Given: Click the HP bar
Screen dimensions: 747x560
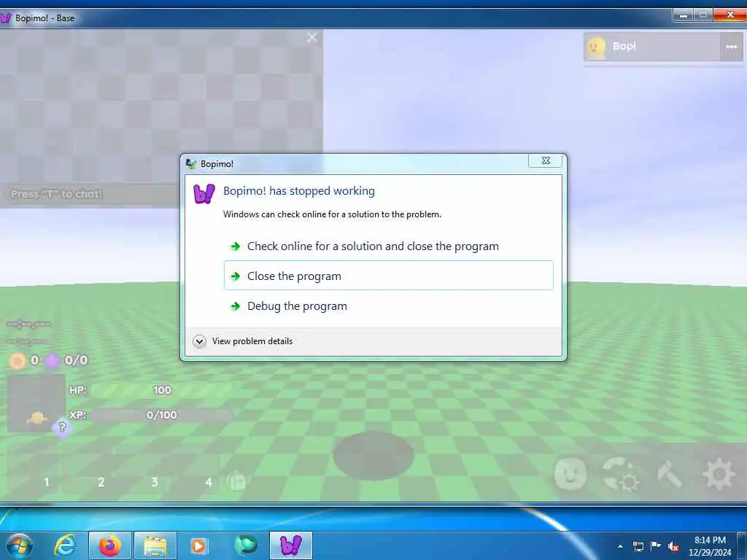Looking at the screenshot, I should (x=161, y=390).
